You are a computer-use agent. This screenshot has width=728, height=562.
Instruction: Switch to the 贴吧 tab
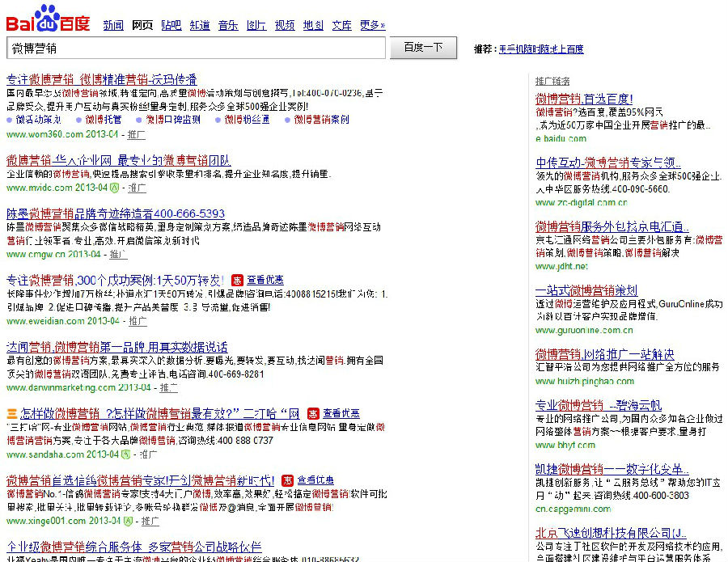pos(171,25)
